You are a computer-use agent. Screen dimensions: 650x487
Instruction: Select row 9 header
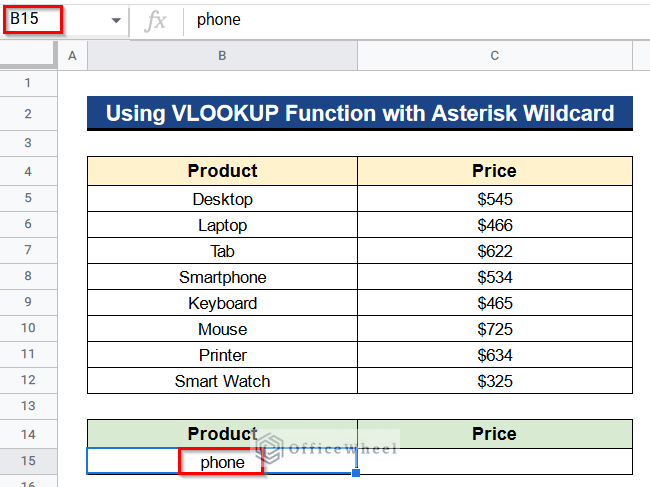28,303
